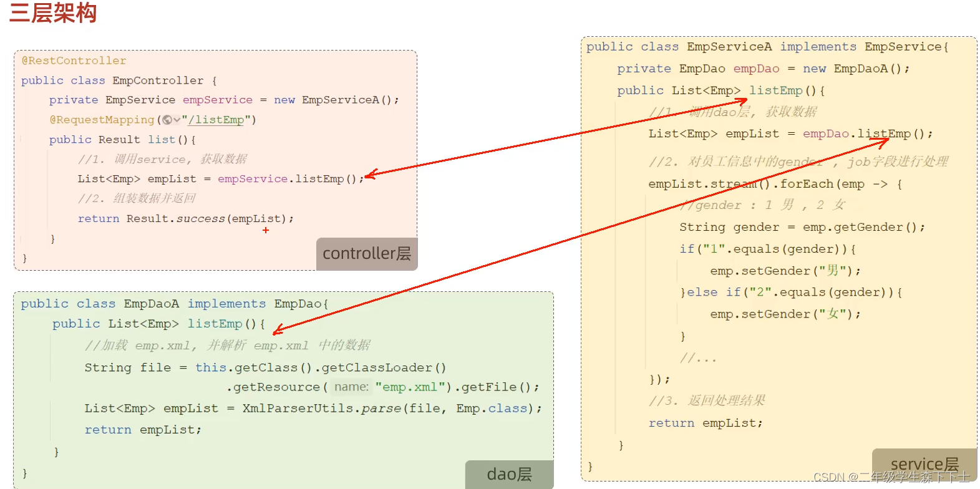Click the line 'emp.setGender("男");'
The width and height of the screenshot is (980, 489).
click(786, 271)
